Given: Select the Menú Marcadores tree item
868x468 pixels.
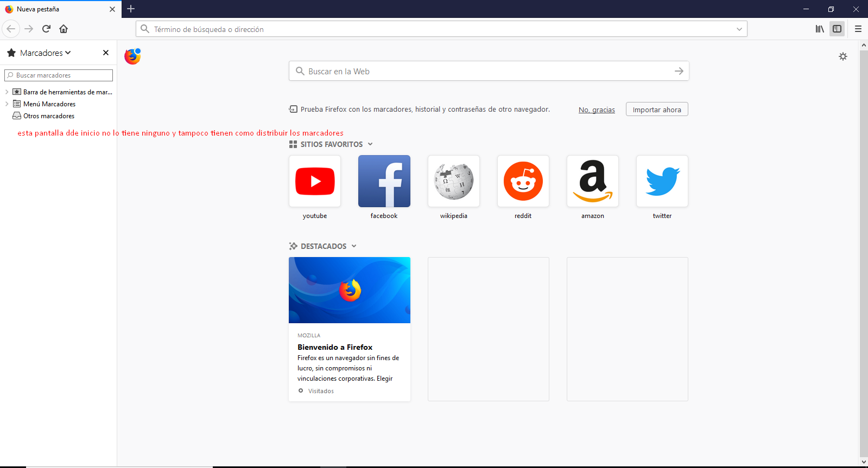Looking at the screenshot, I should tap(49, 104).
